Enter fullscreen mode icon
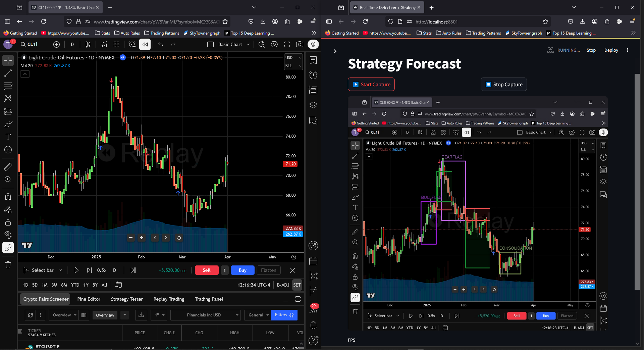 (x=287, y=44)
